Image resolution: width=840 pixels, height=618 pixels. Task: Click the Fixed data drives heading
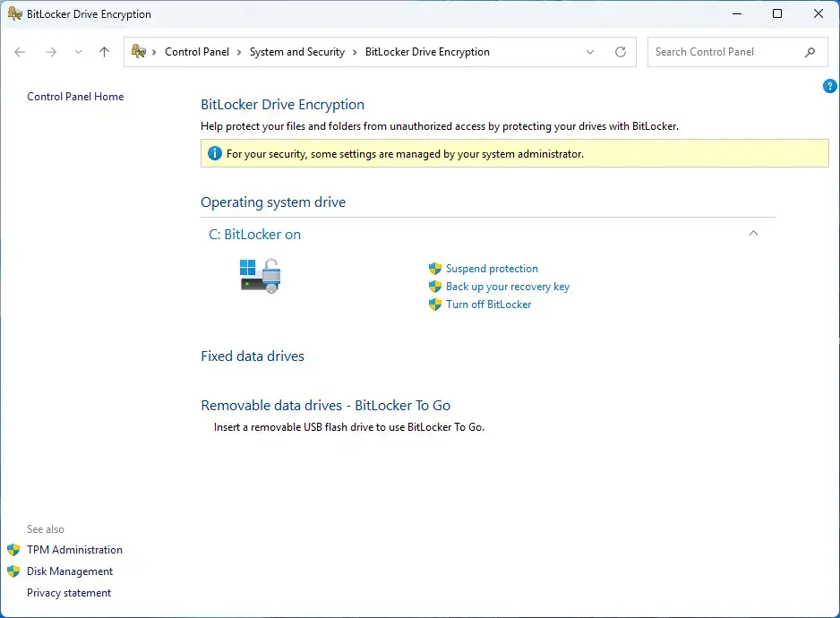[x=253, y=356]
